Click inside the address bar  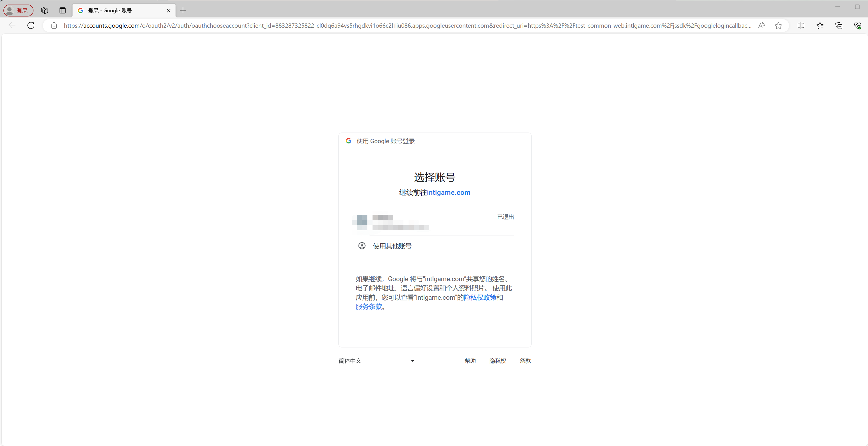click(404, 25)
